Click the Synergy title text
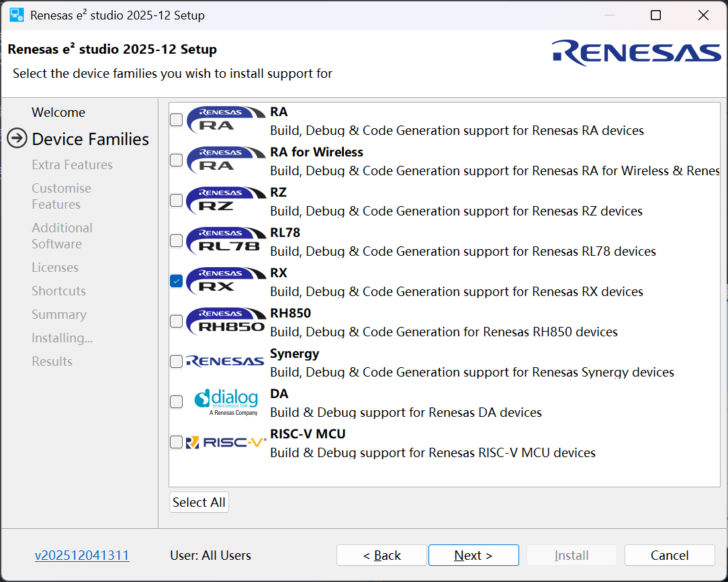728x582 pixels. tap(295, 354)
